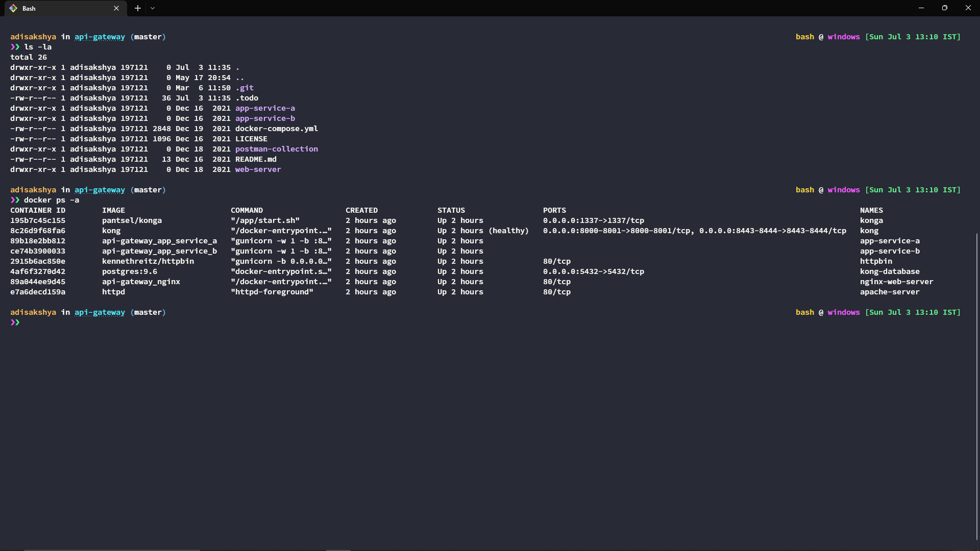Click container ID 195b7c45c155
The image size is (980, 551).
click(38, 220)
